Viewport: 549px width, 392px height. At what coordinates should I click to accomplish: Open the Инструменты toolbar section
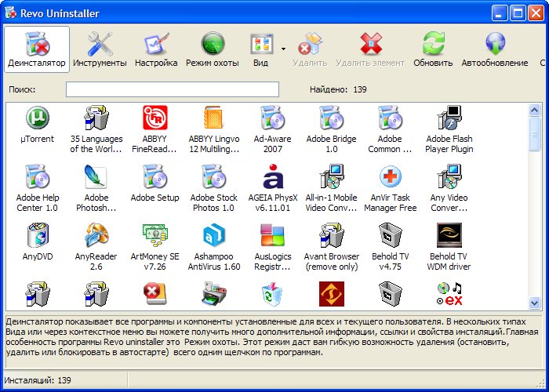click(x=100, y=49)
